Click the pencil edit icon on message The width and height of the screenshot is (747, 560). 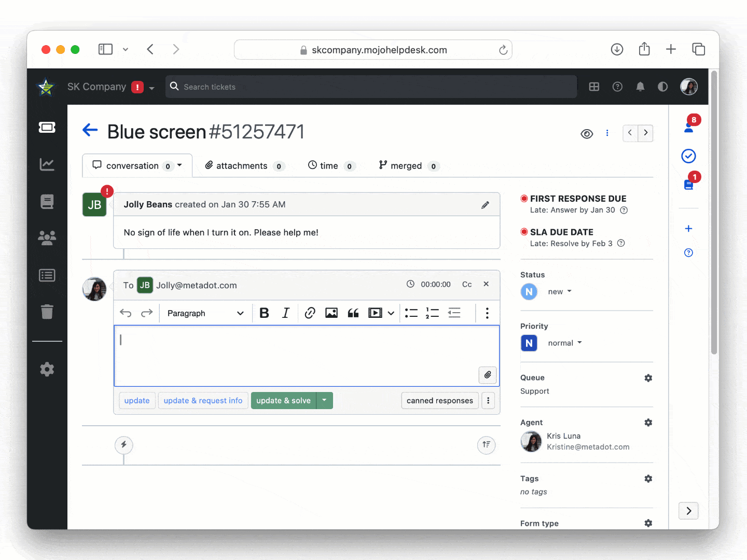[485, 205]
